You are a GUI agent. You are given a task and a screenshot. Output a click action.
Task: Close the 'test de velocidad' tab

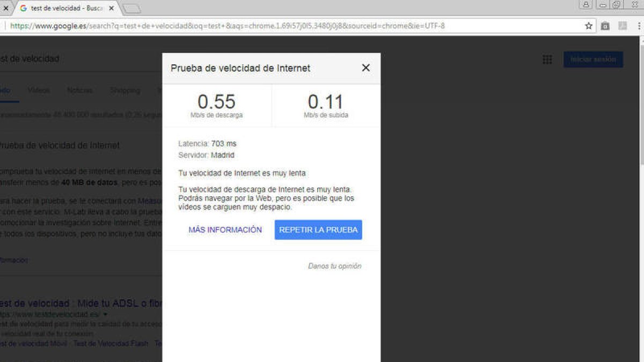(x=112, y=9)
